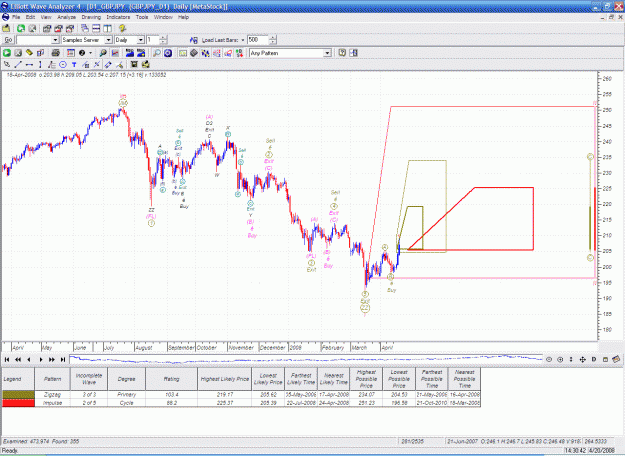Click the four-arrow pan icon near navigator

(x=582, y=360)
